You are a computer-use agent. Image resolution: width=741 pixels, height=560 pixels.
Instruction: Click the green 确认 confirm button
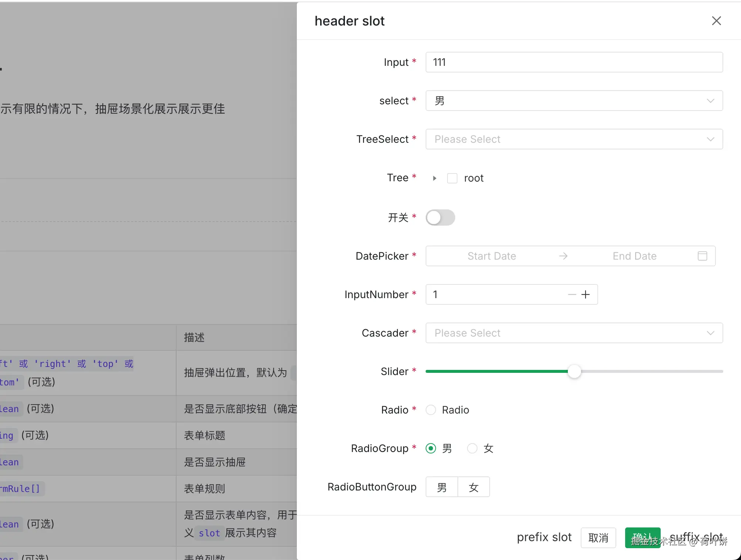(643, 538)
